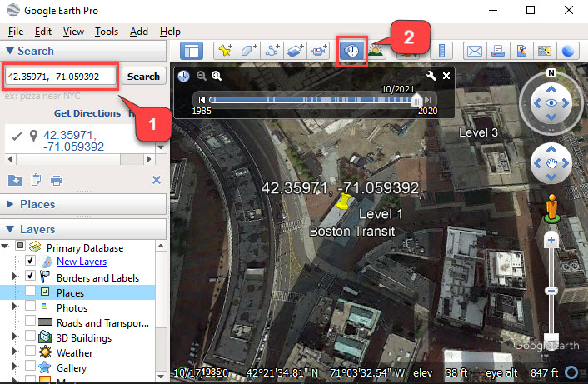The height and width of the screenshot is (384, 588).
Task: Grab the Street View pegman
Action: (x=551, y=208)
